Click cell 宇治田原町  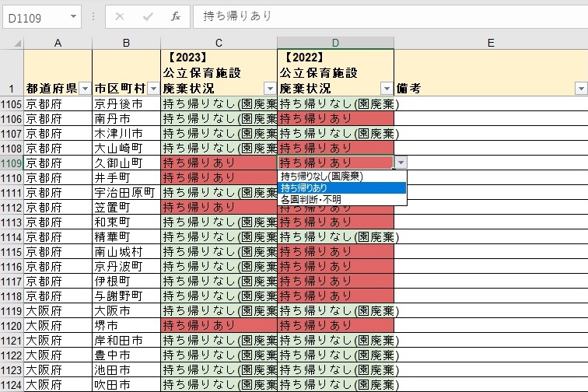pos(126,192)
